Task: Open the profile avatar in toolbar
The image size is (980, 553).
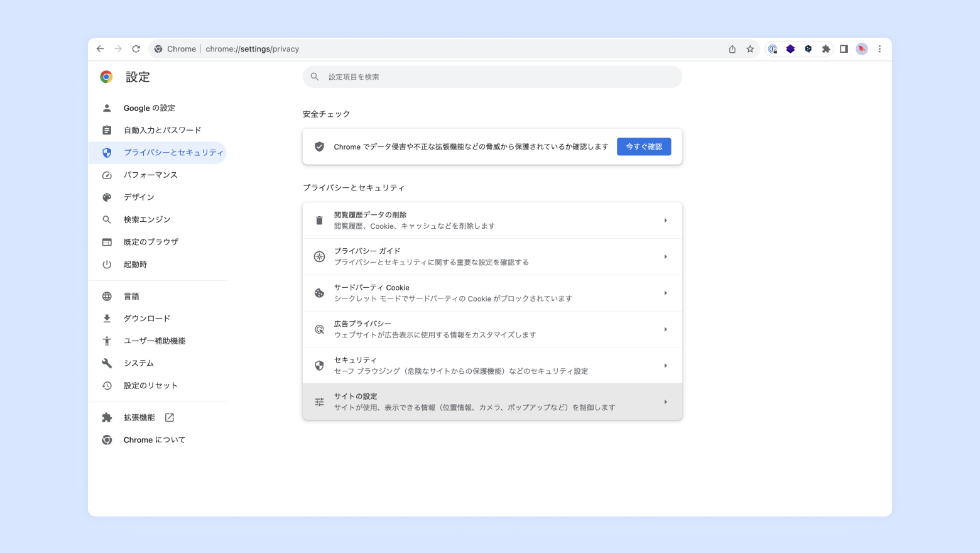Action: (862, 49)
